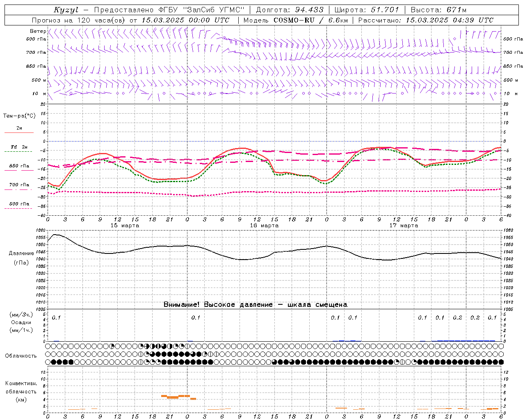Select the Облачность cloud cover label
This screenshot has height=420, width=525.
point(21,356)
